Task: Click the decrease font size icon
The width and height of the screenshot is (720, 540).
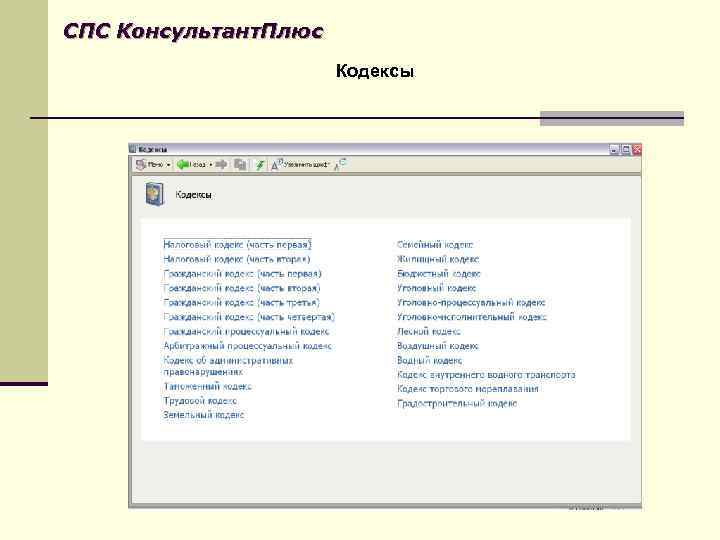Action: pyautogui.click(x=340, y=164)
